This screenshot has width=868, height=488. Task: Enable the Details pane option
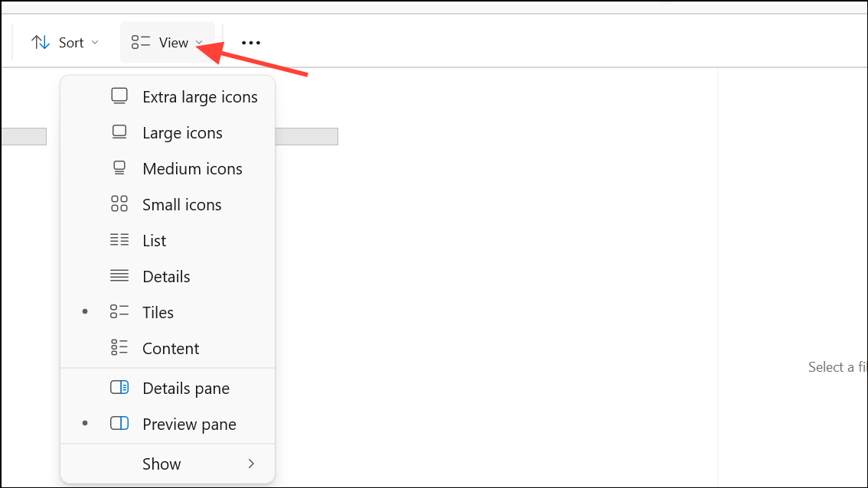click(x=167, y=389)
